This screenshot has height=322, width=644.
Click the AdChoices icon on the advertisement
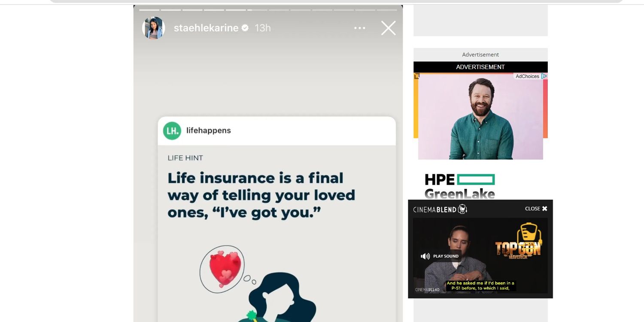pyautogui.click(x=544, y=76)
